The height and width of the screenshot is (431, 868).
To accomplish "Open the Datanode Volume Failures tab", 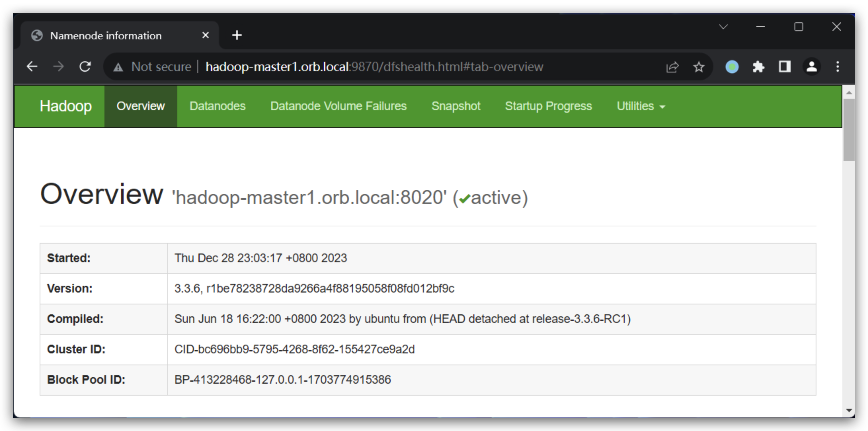I will (338, 106).
